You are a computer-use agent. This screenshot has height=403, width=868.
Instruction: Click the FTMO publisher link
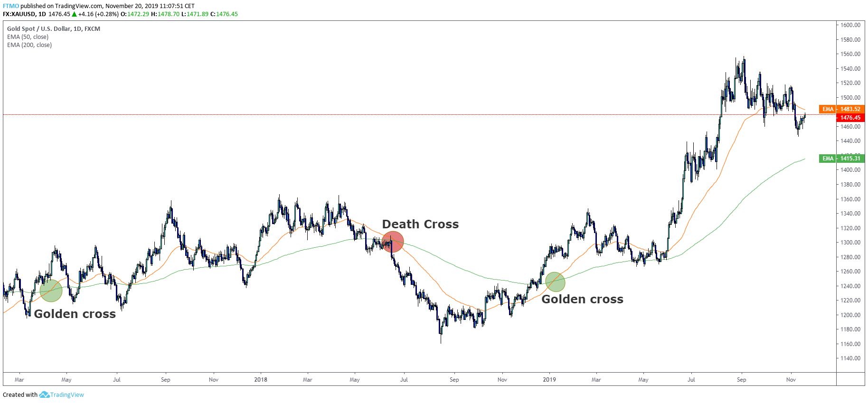click(x=11, y=6)
